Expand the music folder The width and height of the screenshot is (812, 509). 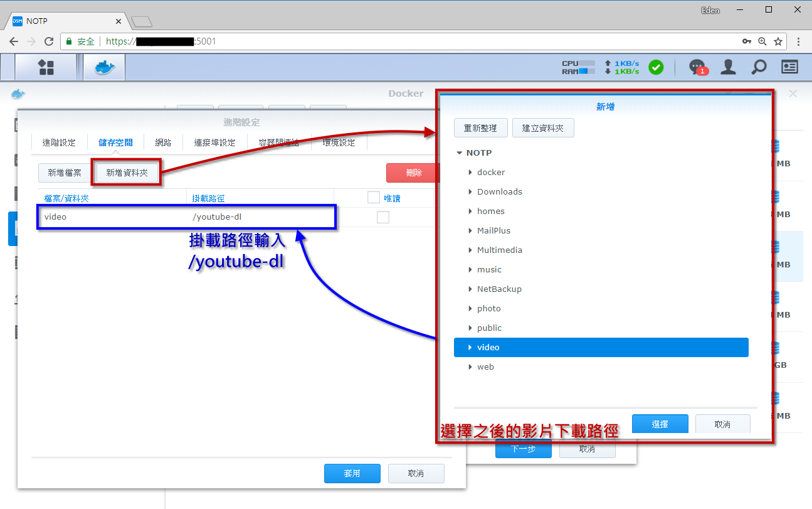click(x=470, y=269)
